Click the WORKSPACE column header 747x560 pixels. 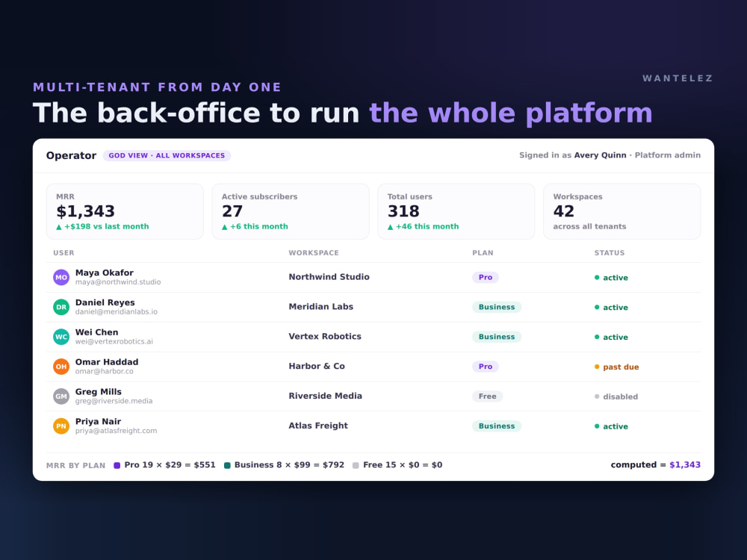314,253
